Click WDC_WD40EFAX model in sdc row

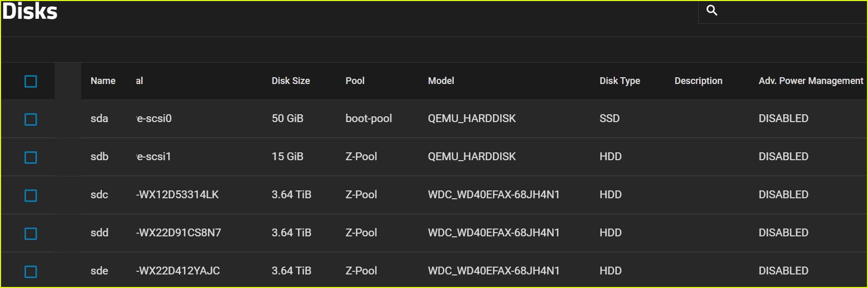click(x=493, y=195)
